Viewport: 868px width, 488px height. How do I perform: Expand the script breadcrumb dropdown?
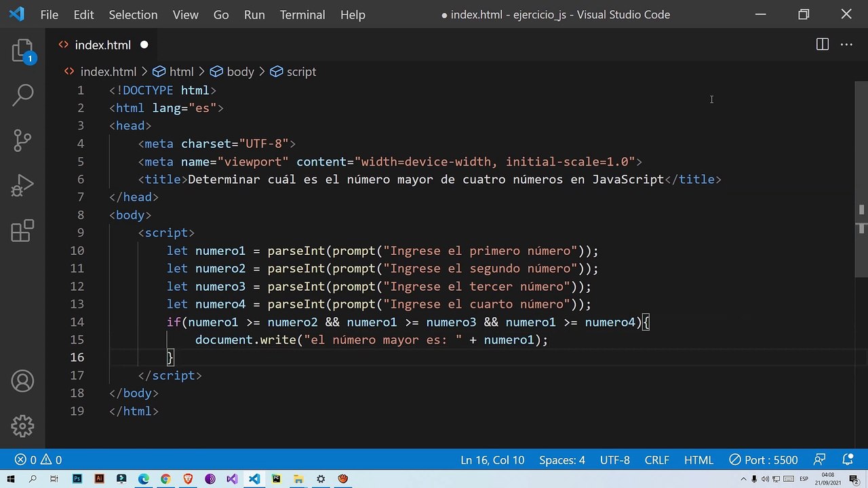coord(293,72)
